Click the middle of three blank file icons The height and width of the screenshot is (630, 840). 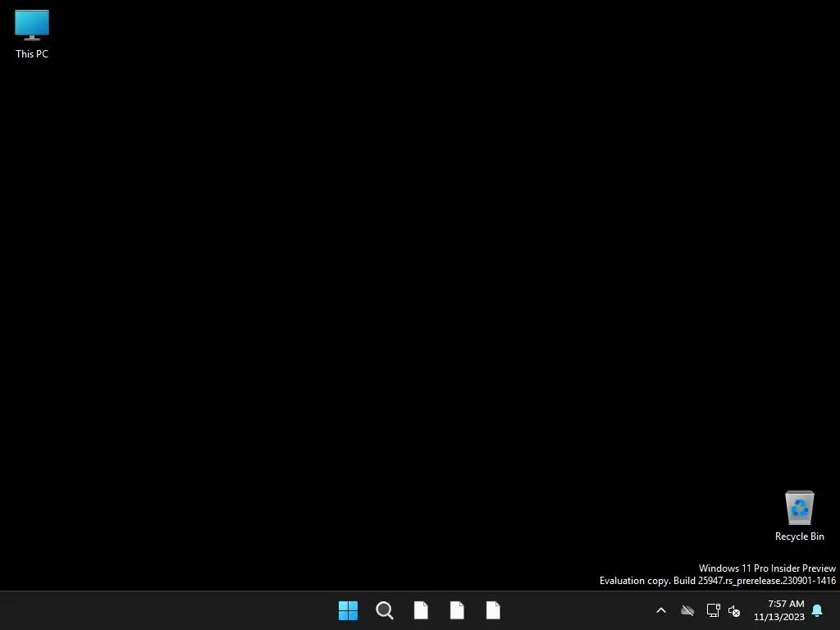[x=457, y=610]
